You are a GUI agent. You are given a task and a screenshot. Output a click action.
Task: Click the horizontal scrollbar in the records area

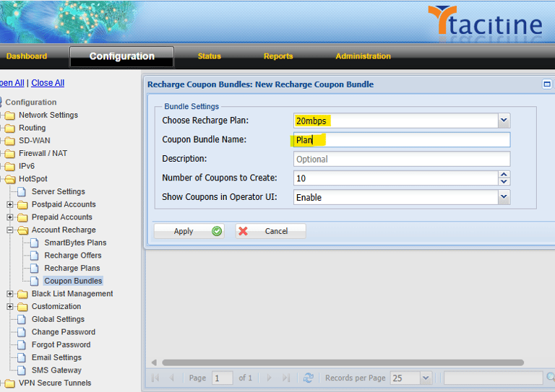coord(343,362)
